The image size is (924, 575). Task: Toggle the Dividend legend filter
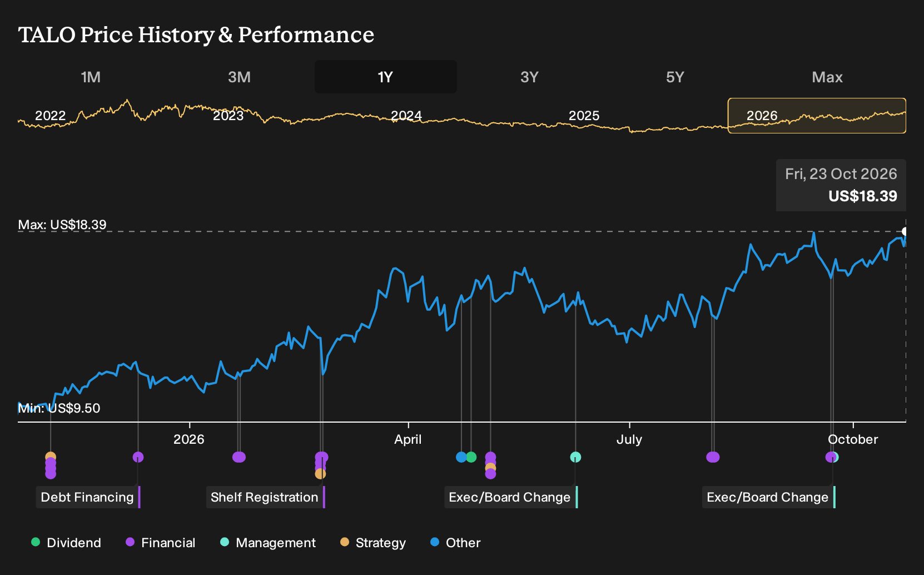(x=66, y=542)
